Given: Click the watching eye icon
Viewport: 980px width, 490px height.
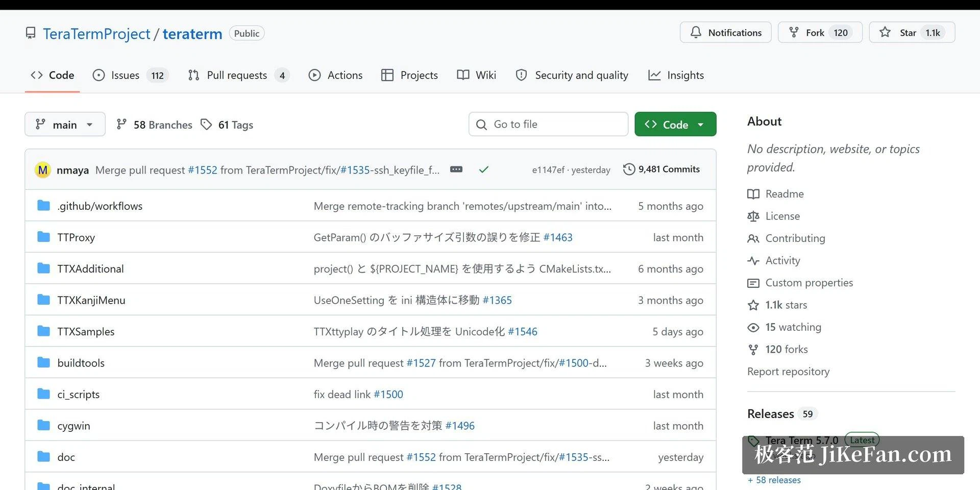Looking at the screenshot, I should click(753, 327).
